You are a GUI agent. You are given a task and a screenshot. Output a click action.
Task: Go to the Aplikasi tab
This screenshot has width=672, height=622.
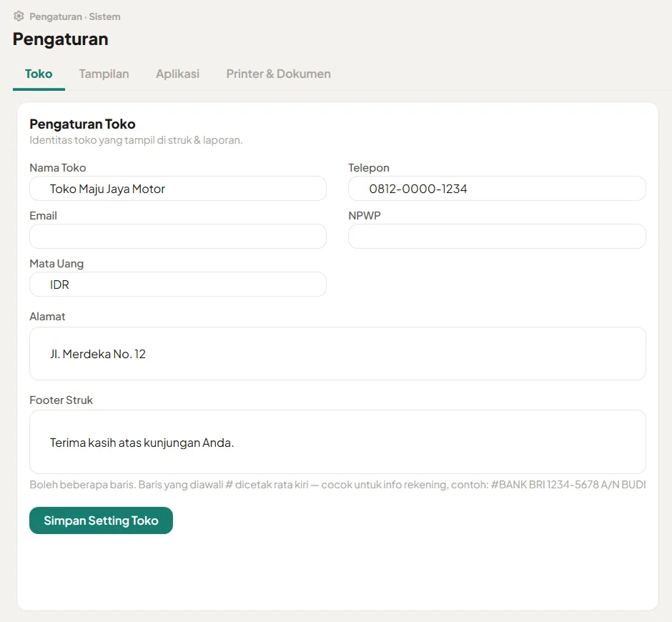(x=177, y=74)
